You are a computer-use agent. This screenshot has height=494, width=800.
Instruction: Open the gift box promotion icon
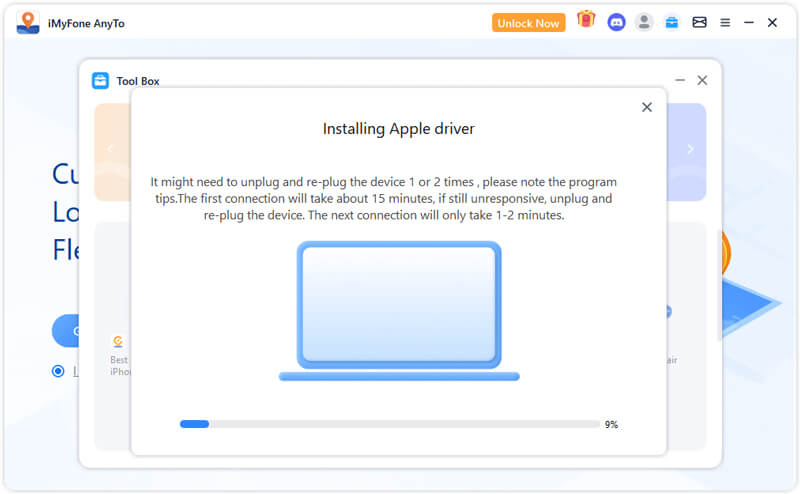coord(586,21)
